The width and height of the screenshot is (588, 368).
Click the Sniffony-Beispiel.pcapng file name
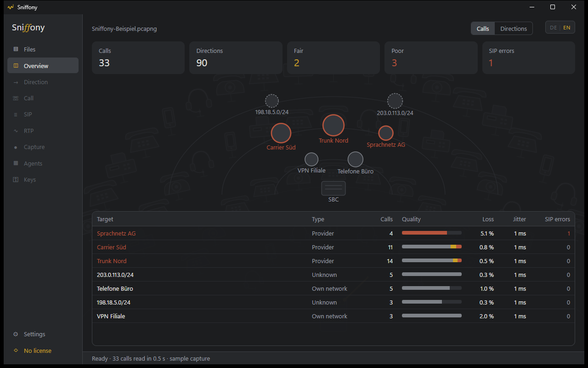[124, 29]
